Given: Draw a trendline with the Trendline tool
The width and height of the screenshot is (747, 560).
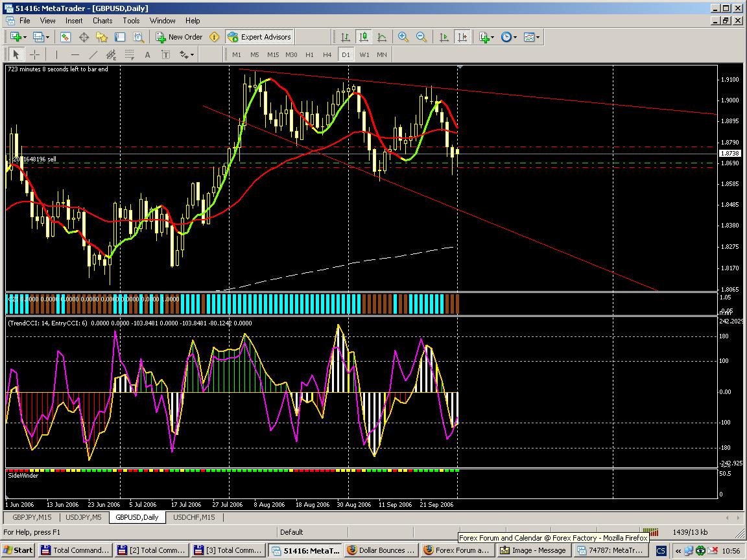Looking at the screenshot, I should click(93, 54).
